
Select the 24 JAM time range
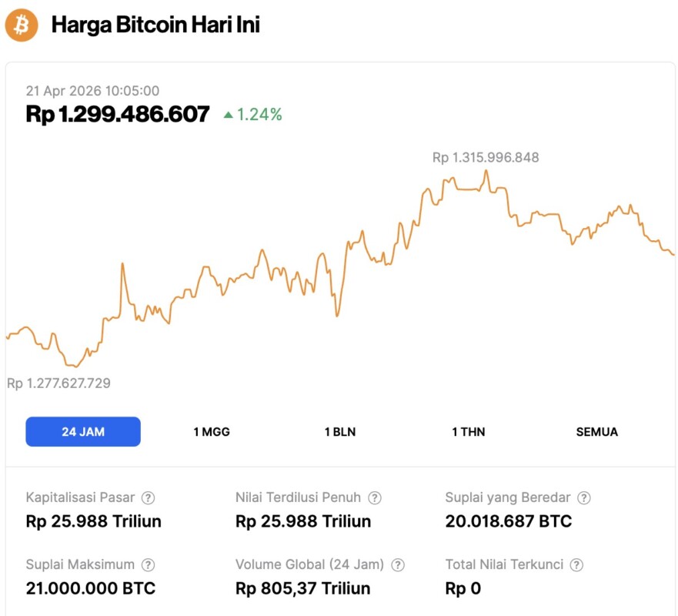83,432
